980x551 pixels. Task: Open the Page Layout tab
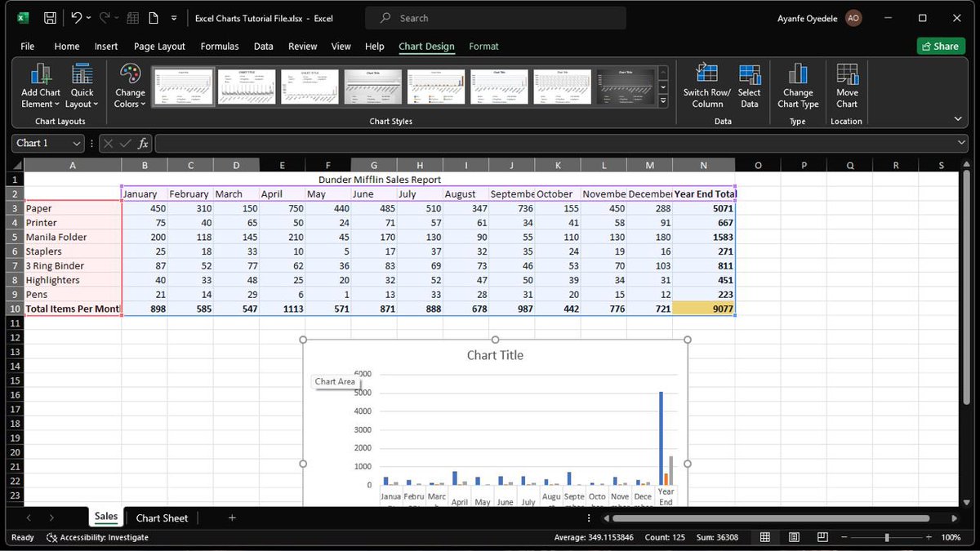pyautogui.click(x=159, y=47)
